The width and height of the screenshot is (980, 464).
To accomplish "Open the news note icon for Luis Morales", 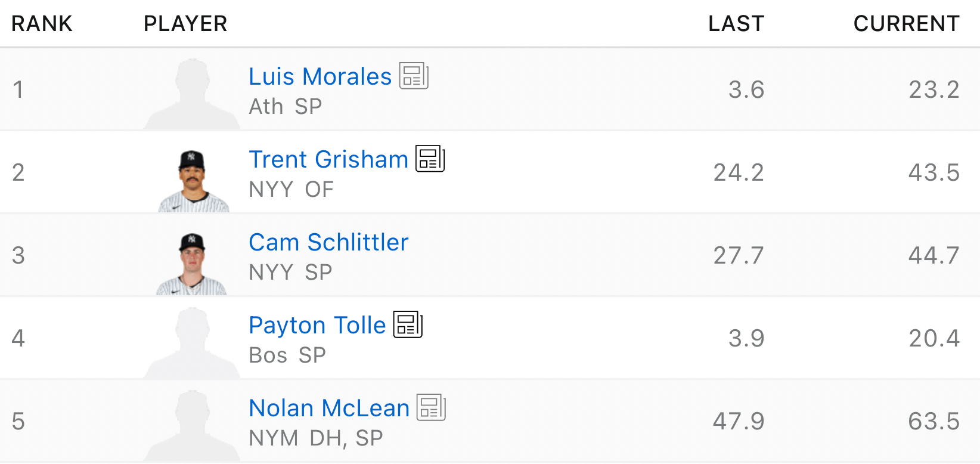I will click(414, 76).
